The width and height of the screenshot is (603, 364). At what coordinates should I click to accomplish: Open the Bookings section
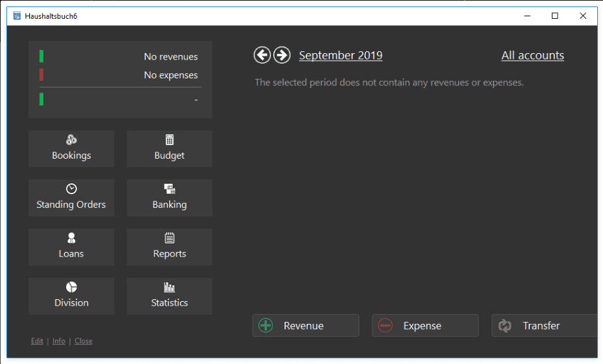point(71,149)
